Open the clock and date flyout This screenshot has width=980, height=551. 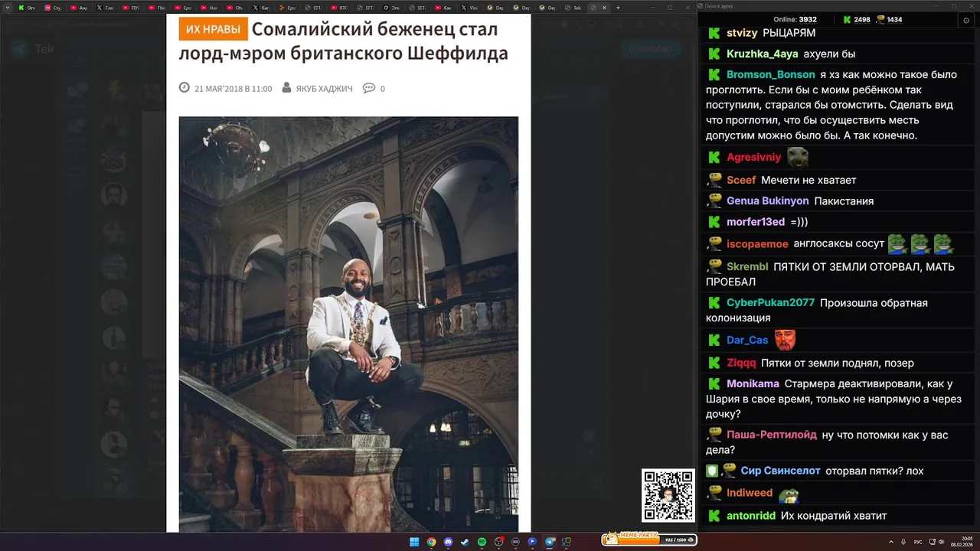(x=962, y=542)
